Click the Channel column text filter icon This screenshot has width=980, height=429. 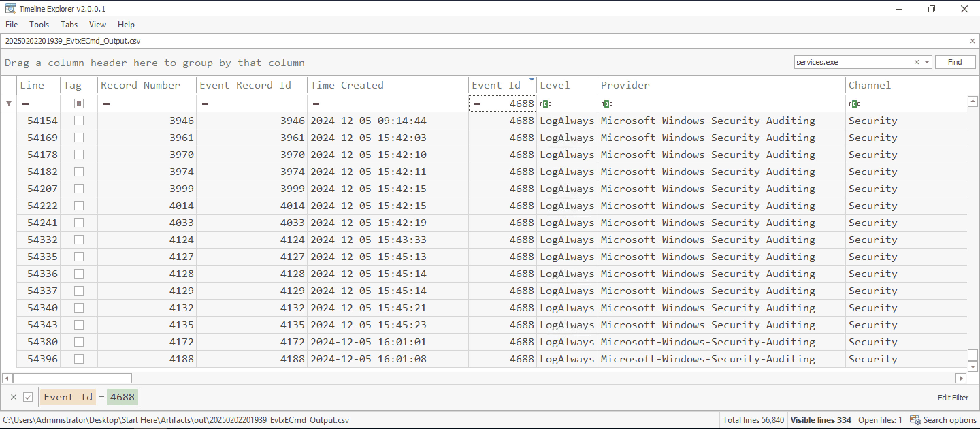point(854,104)
